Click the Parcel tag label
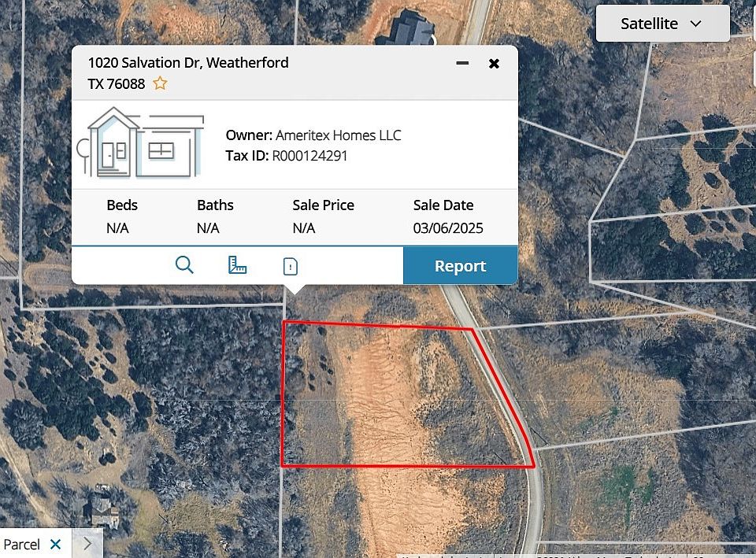This screenshot has height=558, width=756. pos(22,545)
